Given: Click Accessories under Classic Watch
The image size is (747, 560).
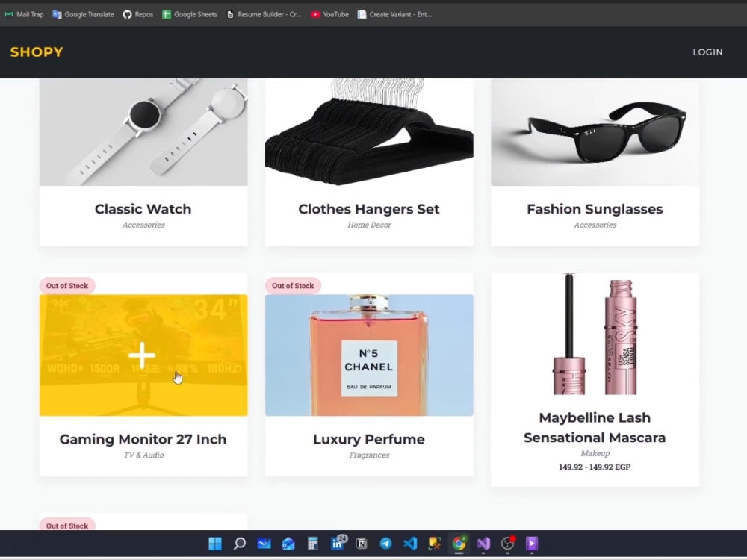Looking at the screenshot, I should click(x=143, y=225).
